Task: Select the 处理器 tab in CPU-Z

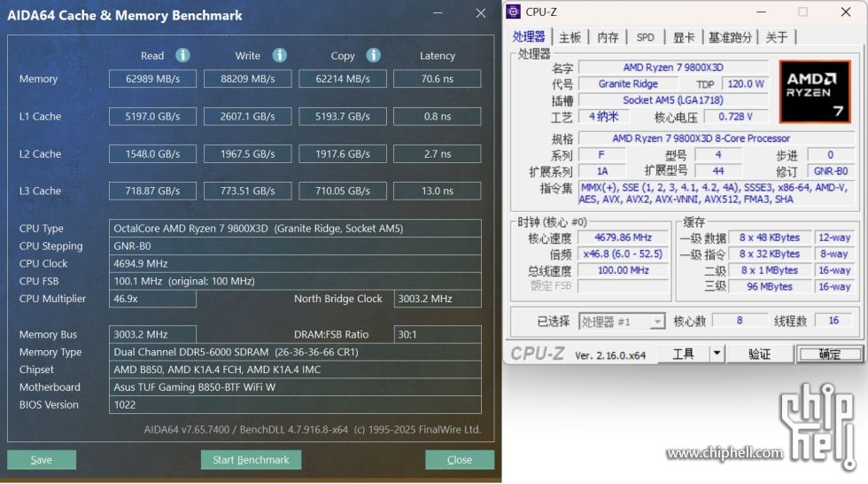Action: click(x=529, y=36)
